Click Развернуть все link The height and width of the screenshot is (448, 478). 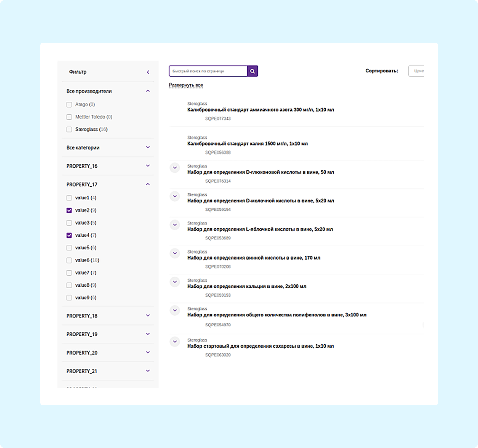click(187, 85)
